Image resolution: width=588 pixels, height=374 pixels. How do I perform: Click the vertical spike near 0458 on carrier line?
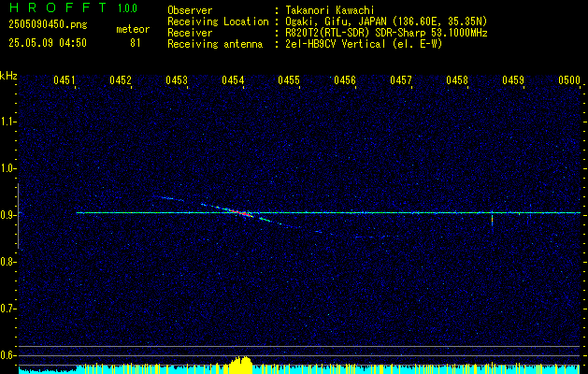(492, 219)
